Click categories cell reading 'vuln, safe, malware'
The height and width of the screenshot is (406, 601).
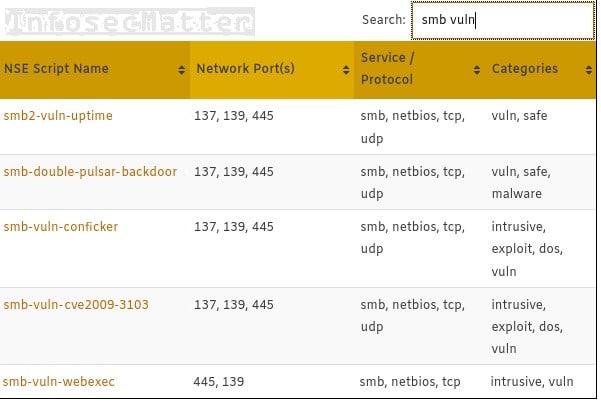520,183
